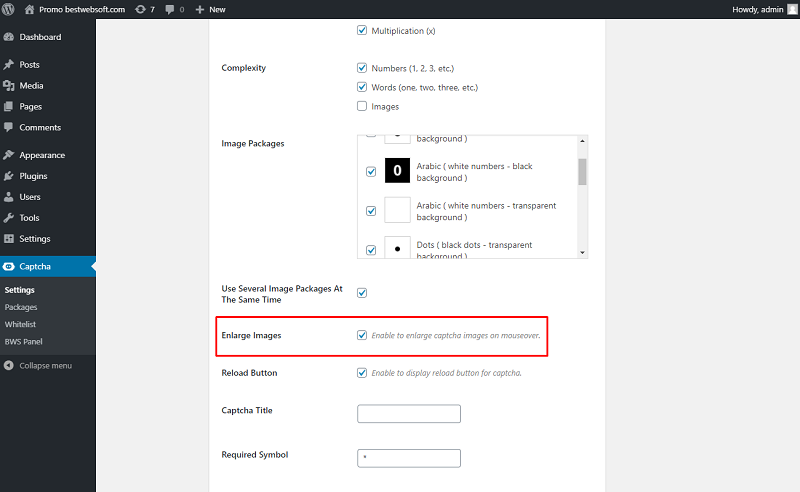Viewport: 800px width, 492px height.
Task: Enable the Images complexity checkbox
Action: 362,106
